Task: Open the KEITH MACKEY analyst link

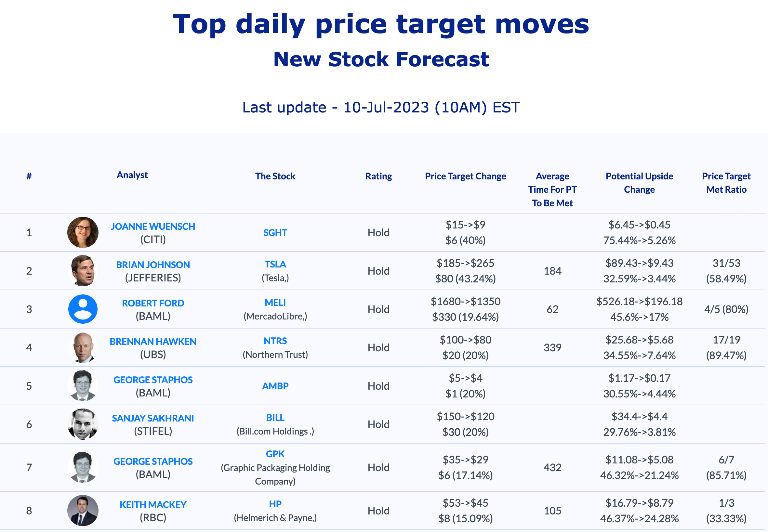Action: tap(153, 504)
